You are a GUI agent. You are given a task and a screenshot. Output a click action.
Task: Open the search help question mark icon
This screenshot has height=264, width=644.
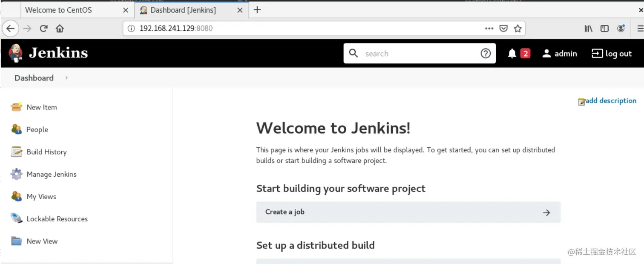click(x=486, y=53)
